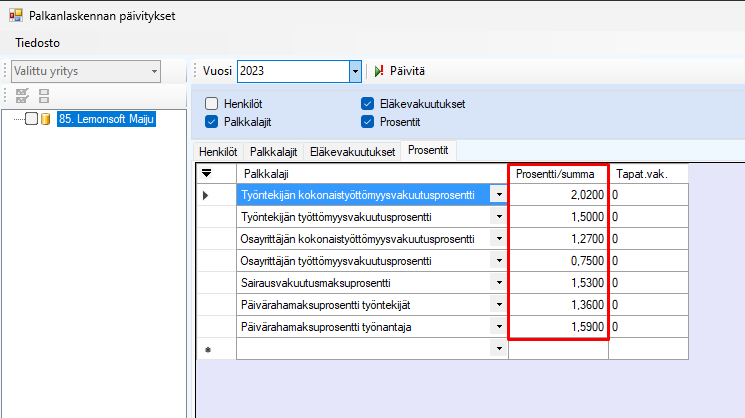Viewport: 745px width, 418px height.
Task: Click the new row asterisk marker
Action: pos(207,350)
